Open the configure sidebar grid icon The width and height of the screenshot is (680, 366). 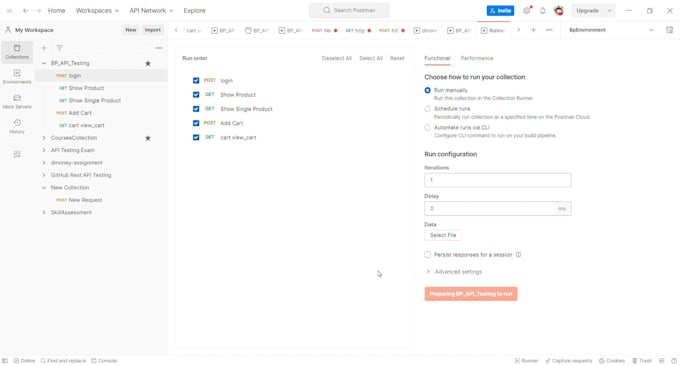(x=17, y=154)
